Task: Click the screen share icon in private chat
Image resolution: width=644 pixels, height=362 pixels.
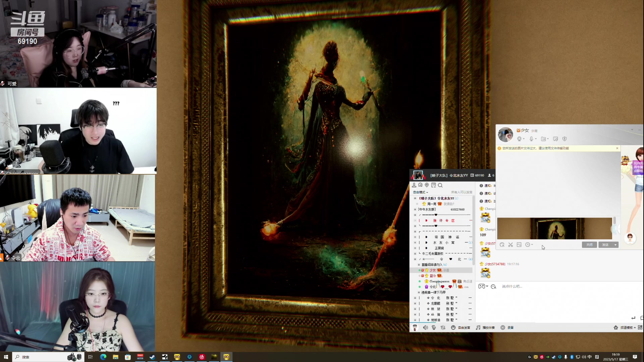Action: (555, 139)
